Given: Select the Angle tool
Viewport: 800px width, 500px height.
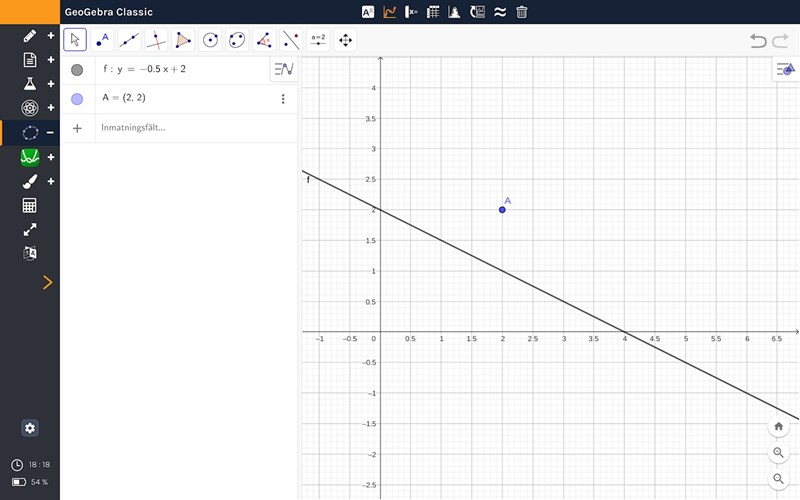Looking at the screenshot, I should [264, 40].
